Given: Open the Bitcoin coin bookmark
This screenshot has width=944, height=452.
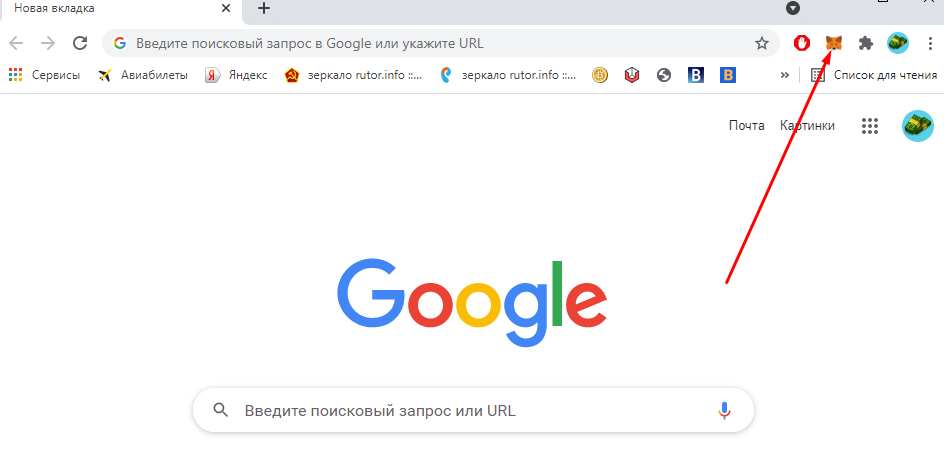Looking at the screenshot, I should tap(600, 75).
